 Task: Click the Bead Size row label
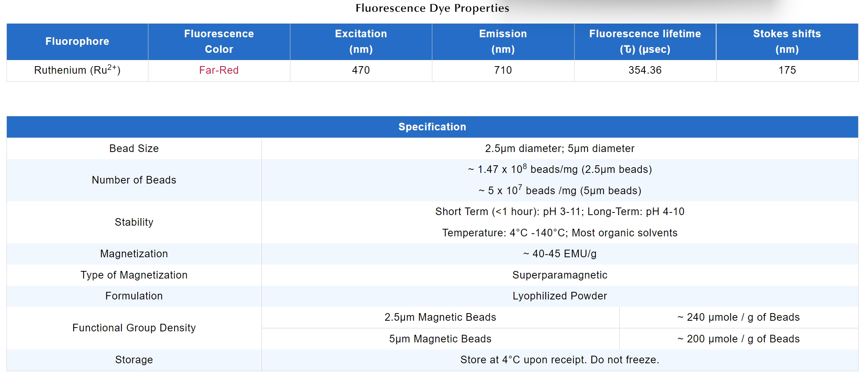pyautogui.click(x=134, y=149)
